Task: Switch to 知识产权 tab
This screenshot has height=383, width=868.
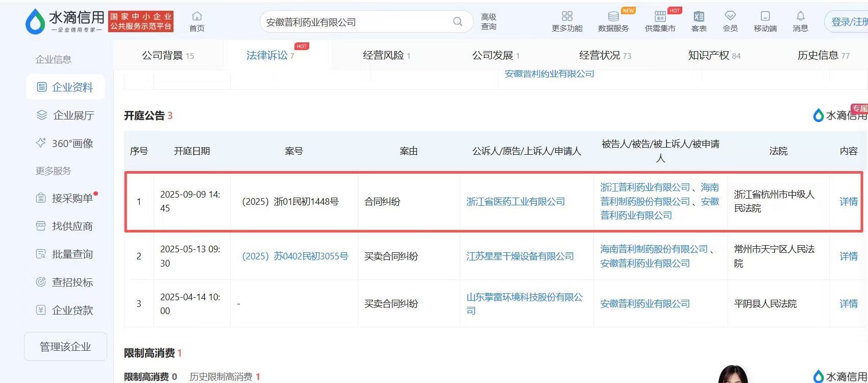Action: [714, 55]
